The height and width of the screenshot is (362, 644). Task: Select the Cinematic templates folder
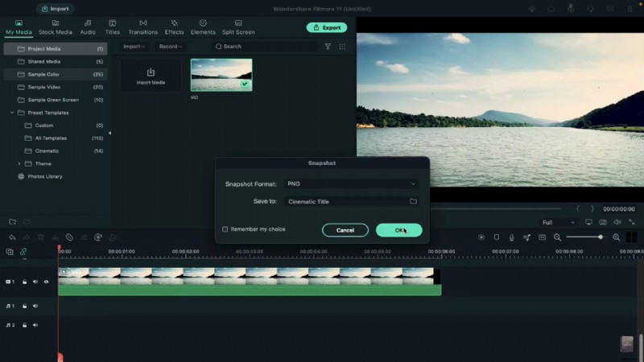(56, 150)
